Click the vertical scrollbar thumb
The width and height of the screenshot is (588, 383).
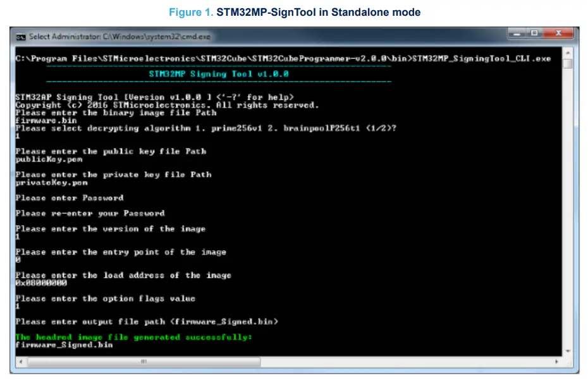[567, 64]
